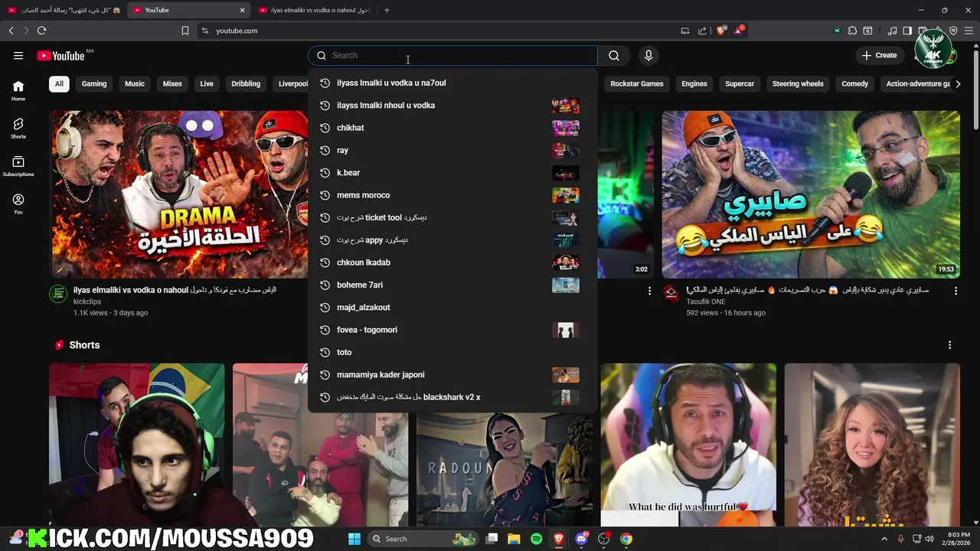Open the Brave Shields icon
This screenshot has height=551, width=980.
pos(721,31)
